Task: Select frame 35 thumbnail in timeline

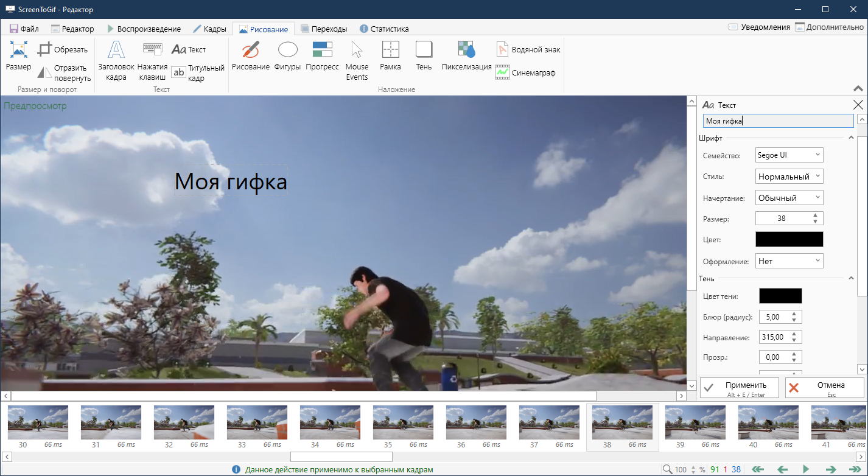Action: [403, 422]
